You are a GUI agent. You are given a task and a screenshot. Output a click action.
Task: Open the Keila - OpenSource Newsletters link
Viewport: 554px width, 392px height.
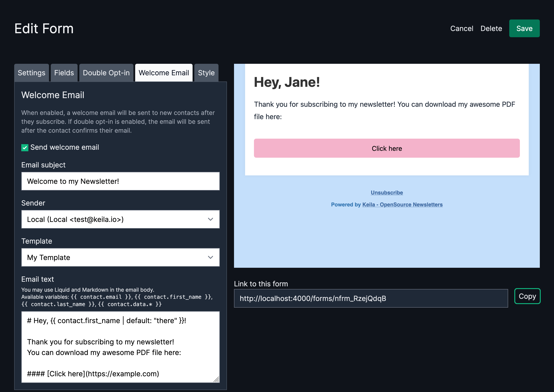coord(402,204)
